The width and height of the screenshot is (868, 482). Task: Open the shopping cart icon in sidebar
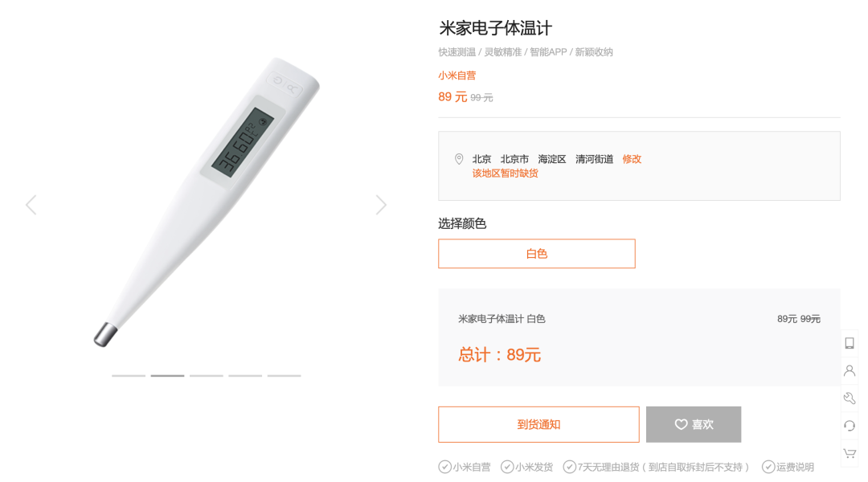point(850,453)
